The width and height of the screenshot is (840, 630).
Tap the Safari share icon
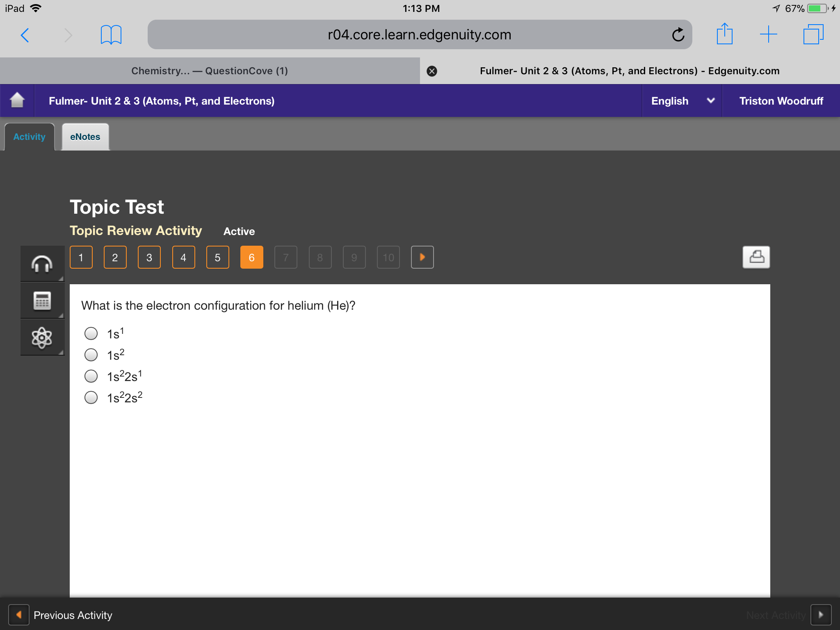point(724,34)
